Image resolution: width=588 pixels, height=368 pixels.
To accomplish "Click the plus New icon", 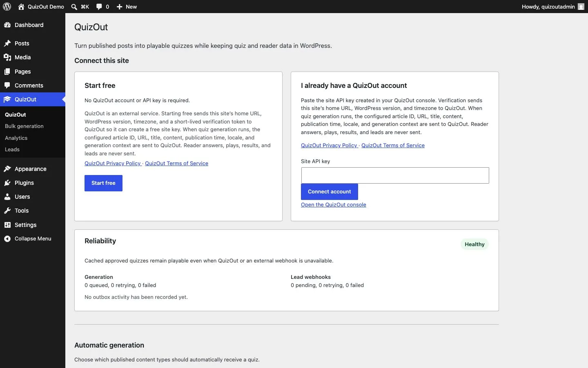I will pyautogui.click(x=119, y=7).
